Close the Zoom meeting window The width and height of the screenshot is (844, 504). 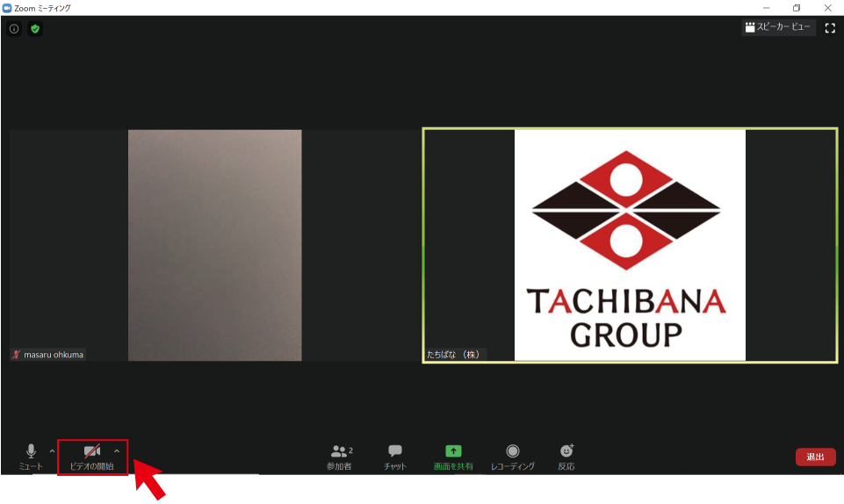point(828,8)
